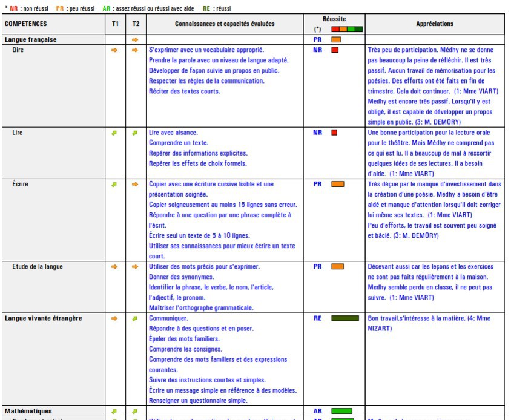Click the red NR swatch for Dire
Image resolution: width=511 pixels, height=420 pixels.
[x=335, y=50]
